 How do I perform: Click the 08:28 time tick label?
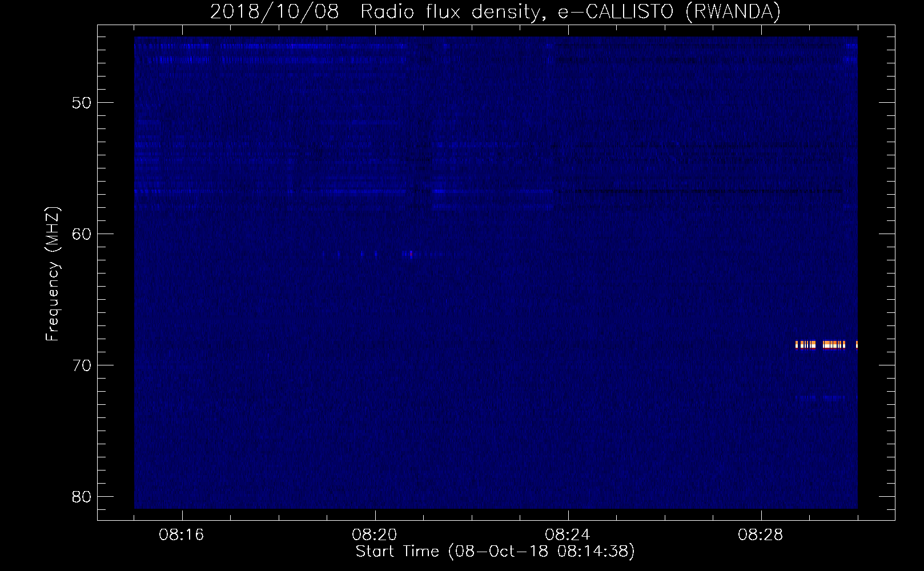point(761,535)
